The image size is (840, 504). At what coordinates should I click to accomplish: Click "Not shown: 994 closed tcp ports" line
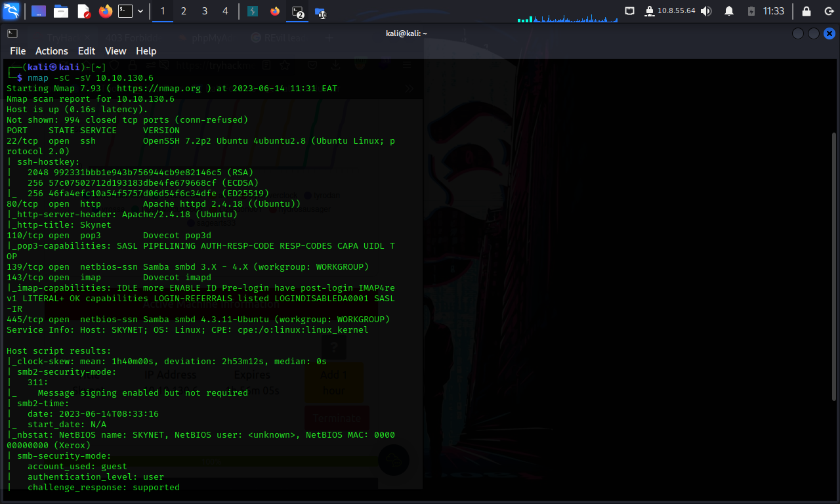(127, 120)
